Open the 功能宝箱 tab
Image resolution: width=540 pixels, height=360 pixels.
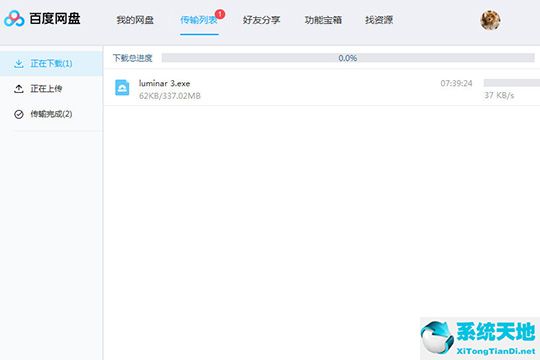(x=323, y=20)
